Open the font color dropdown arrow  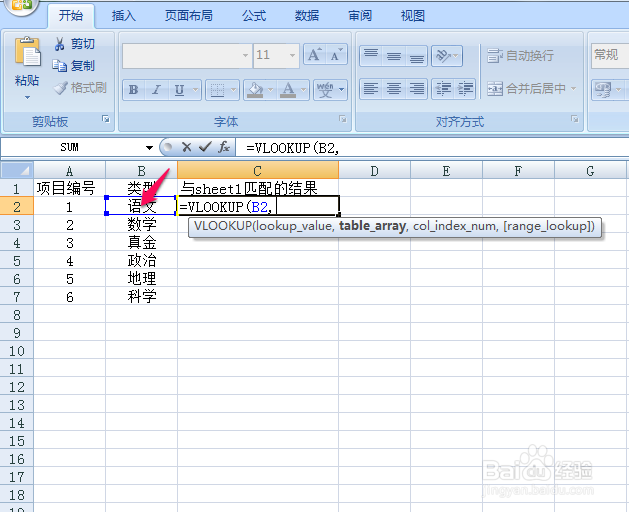[304, 89]
